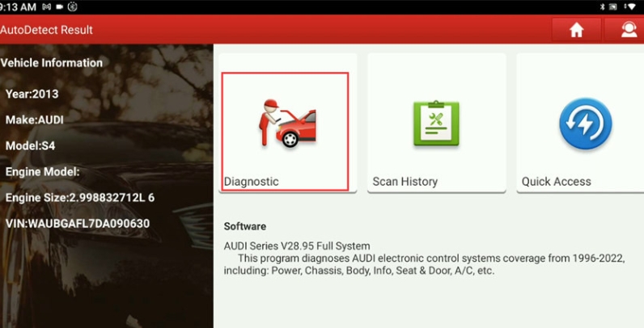This screenshot has height=328, width=644.
Task: Tap the clock time in status bar
Action: click(18, 7)
